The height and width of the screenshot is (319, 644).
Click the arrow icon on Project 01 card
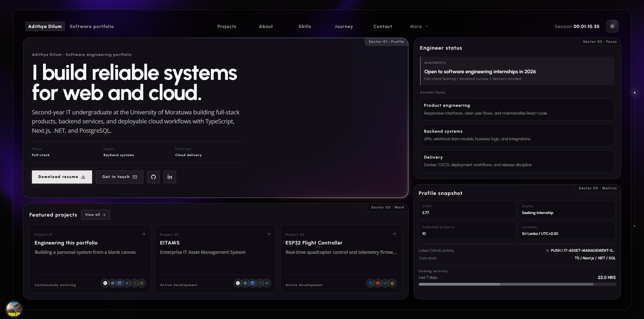click(x=143, y=234)
